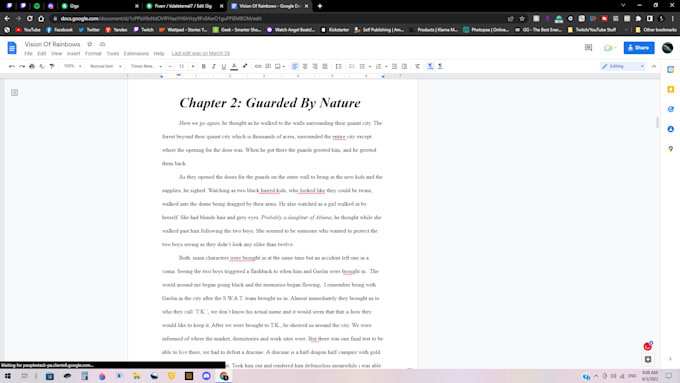
Task: Click the Explore button at bottom right
Action: click(x=648, y=360)
